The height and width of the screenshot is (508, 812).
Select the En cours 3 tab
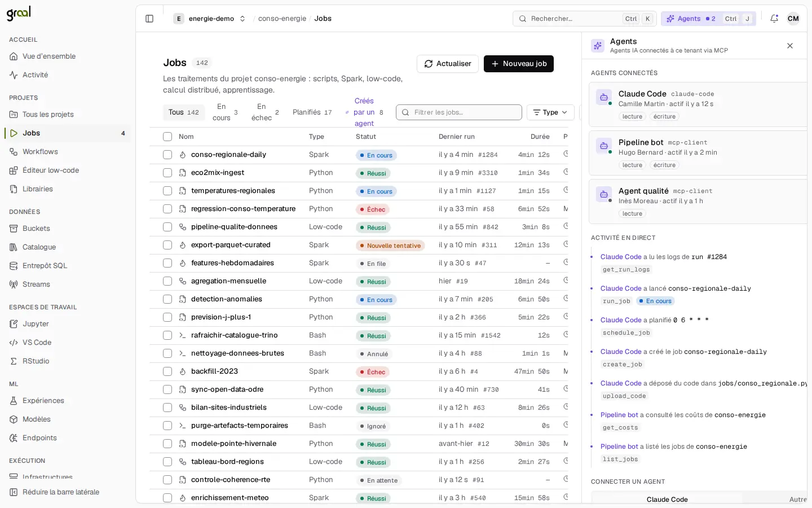click(225, 112)
